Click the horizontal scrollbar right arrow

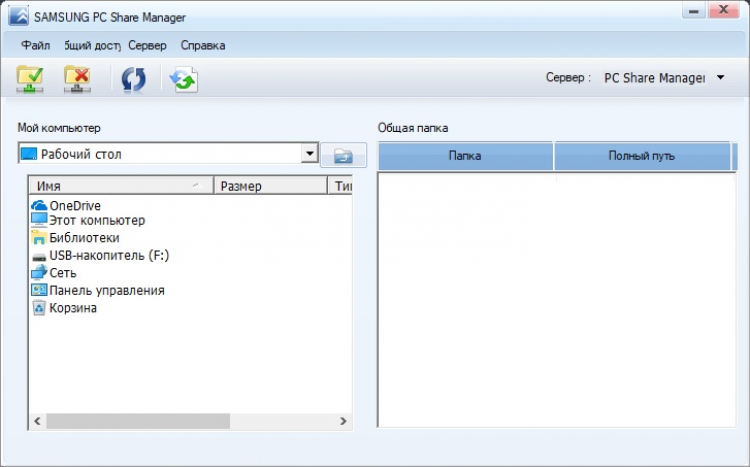(x=343, y=421)
